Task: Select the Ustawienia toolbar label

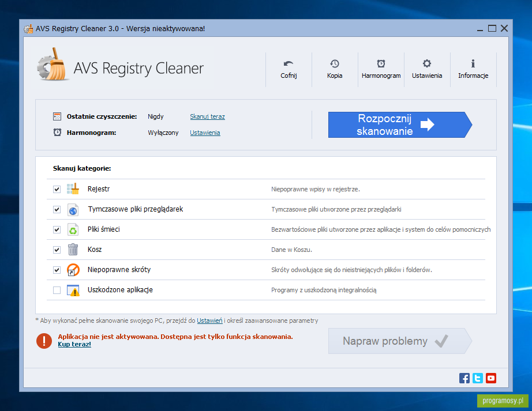Action: [x=427, y=76]
